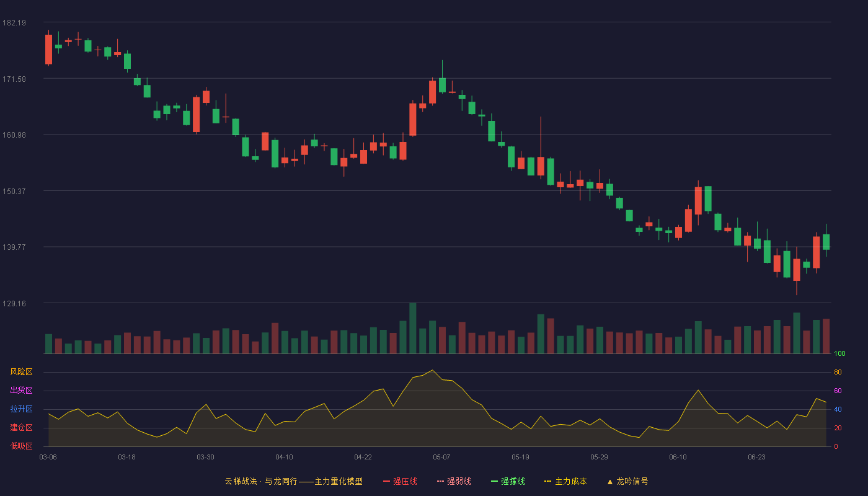This screenshot has height=496, width=868.
Task: Click the 05-19 date label
Action: point(520,457)
